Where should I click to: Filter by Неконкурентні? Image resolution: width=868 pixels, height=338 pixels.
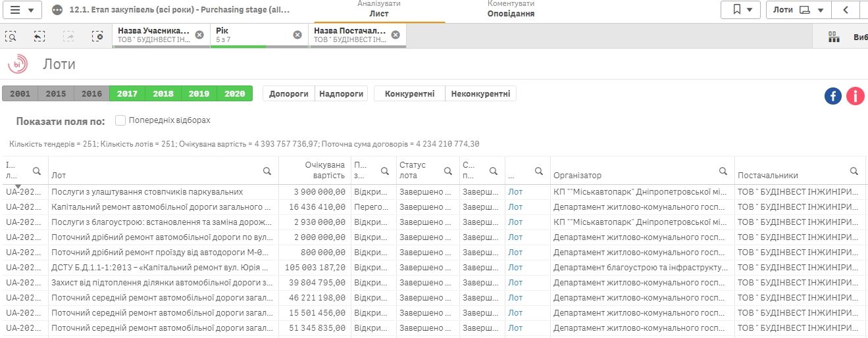tap(481, 94)
